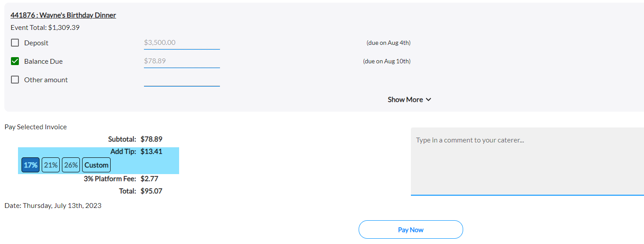
Task: Expand the Show More text label
Action: click(x=405, y=100)
